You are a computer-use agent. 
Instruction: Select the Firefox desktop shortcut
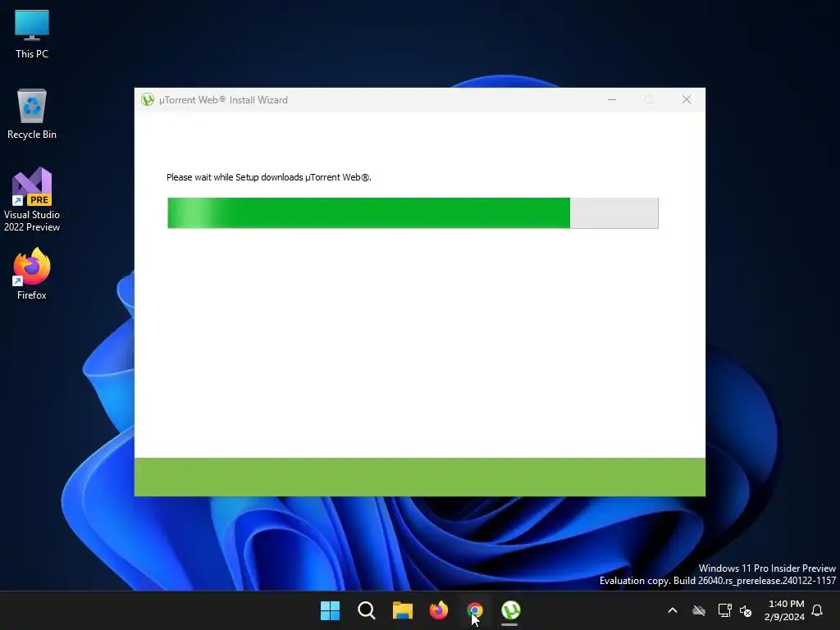pyautogui.click(x=32, y=274)
